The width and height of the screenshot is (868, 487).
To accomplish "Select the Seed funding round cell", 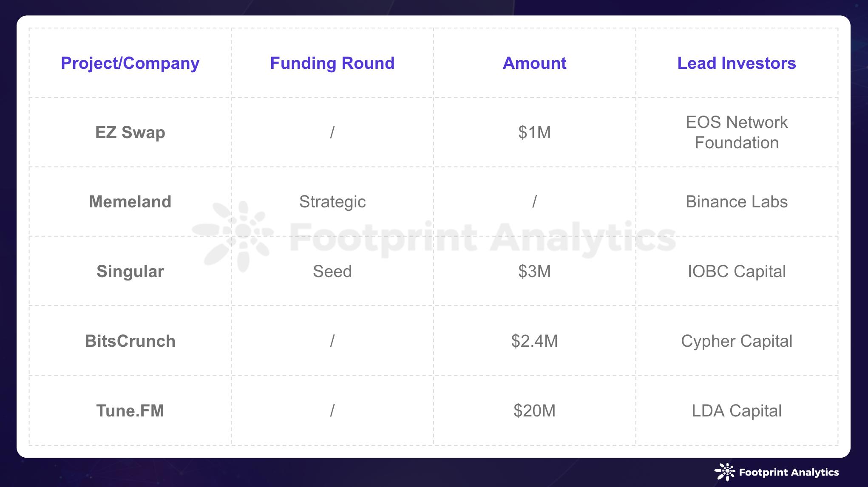I will (332, 272).
